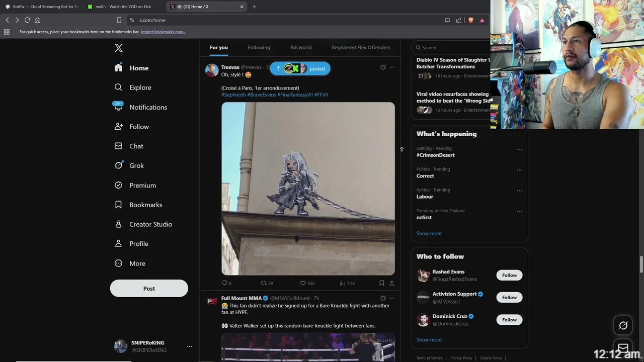Ask Grok about Treevax's post

(383, 67)
